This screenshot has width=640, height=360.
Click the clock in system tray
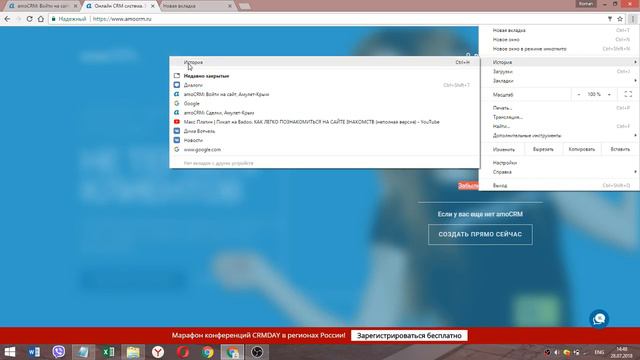click(621, 352)
